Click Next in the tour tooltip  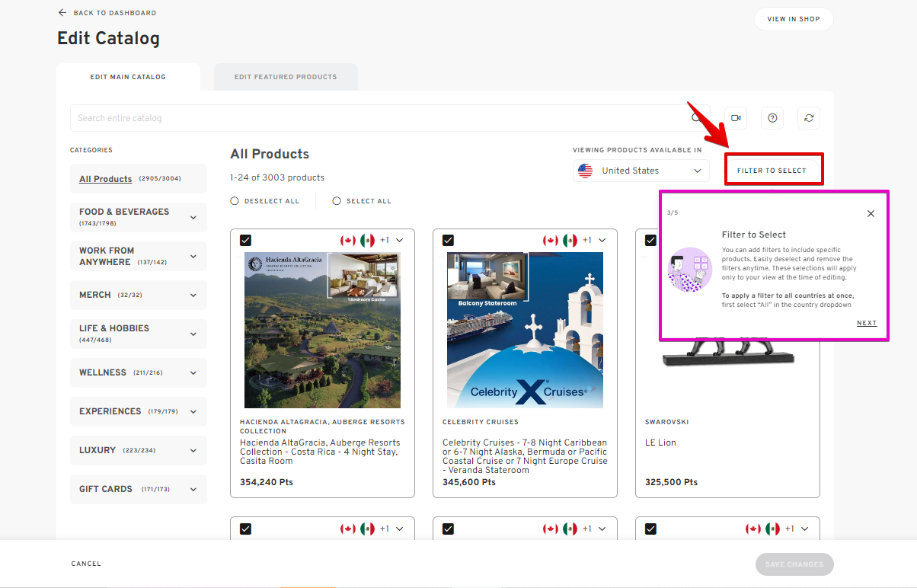tap(866, 323)
